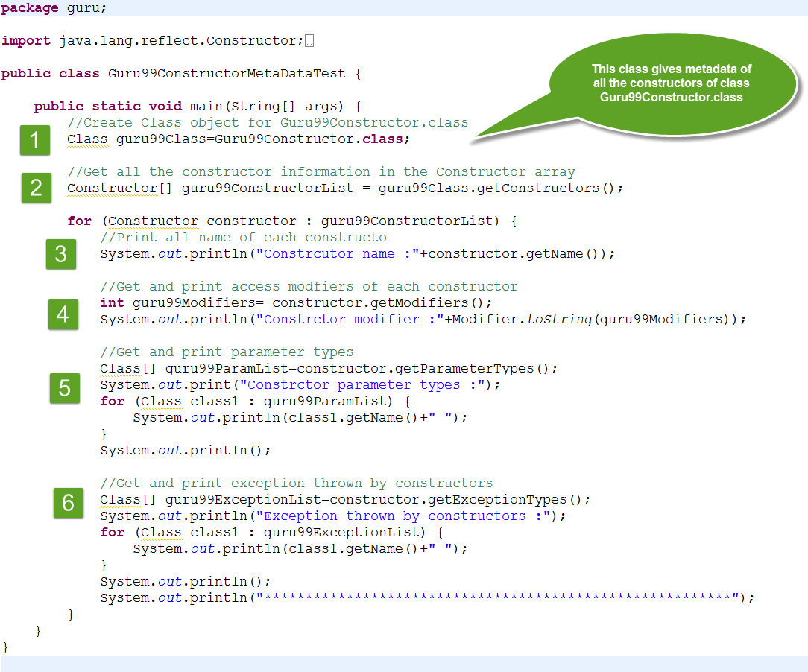The image size is (808, 672).
Task: Click the green step marker numbered 1
Action: [34, 141]
